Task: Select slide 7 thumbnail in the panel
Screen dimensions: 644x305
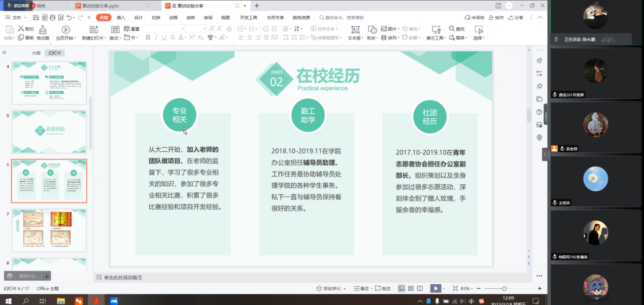Action: pos(49,230)
